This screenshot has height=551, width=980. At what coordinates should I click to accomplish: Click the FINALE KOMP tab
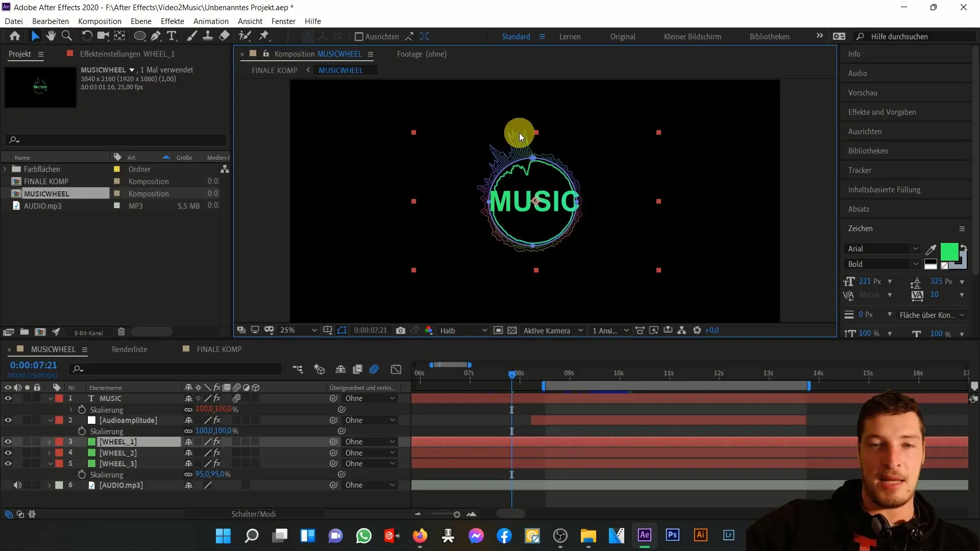(274, 69)
